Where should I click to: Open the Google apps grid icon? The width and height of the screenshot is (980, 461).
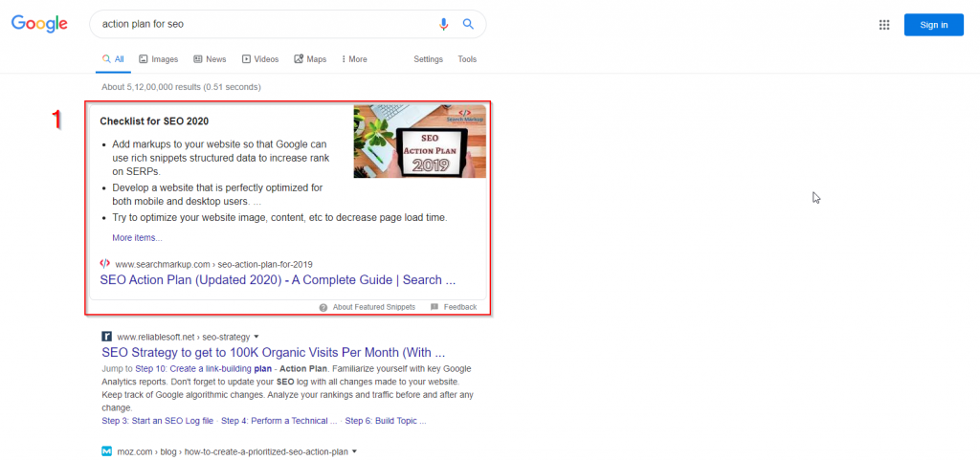883,25
